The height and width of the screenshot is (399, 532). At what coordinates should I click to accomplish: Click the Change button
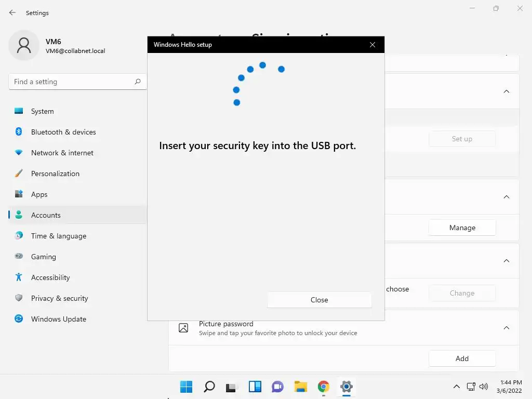pyautogui.click(x=462, y=293)
